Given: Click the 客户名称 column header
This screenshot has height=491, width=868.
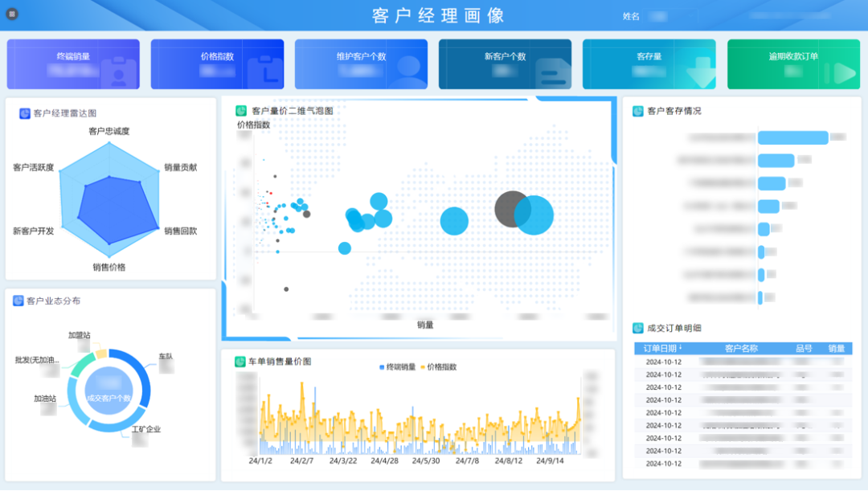Looking at the screenshot, I should 741,349.
